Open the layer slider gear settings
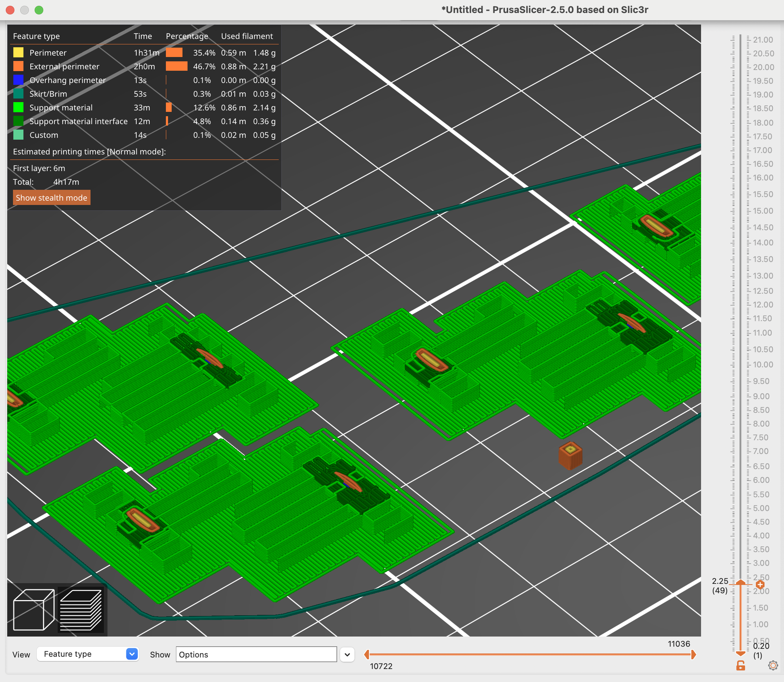 tap(773, 665)
